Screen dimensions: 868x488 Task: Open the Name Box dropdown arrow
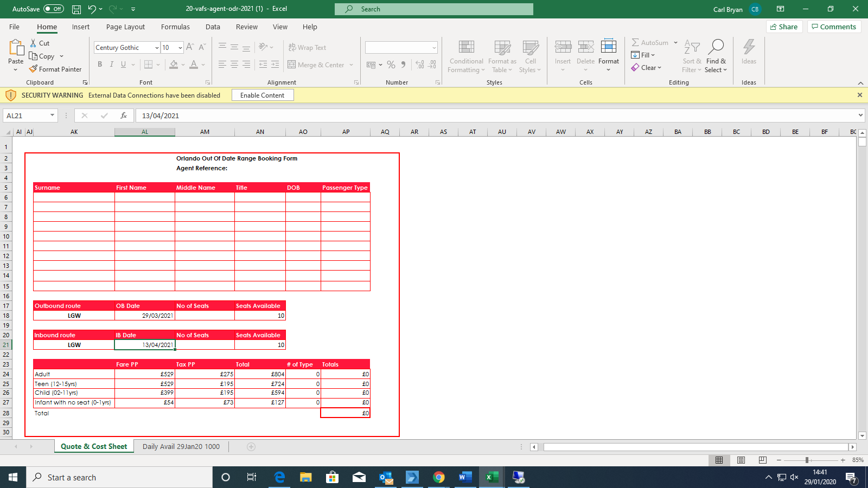[52, 115]
